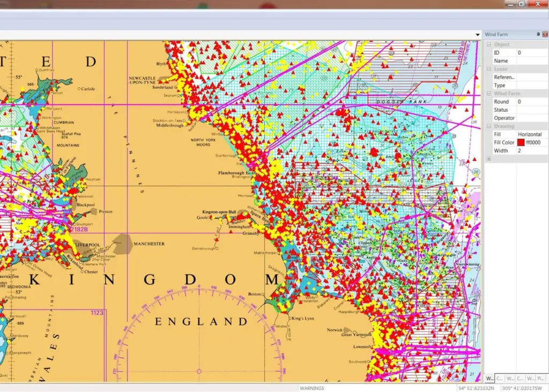The height and width of the screenshot is (392, 549).
Task: Select the active bold W... tab
Action: click(489, 379)
